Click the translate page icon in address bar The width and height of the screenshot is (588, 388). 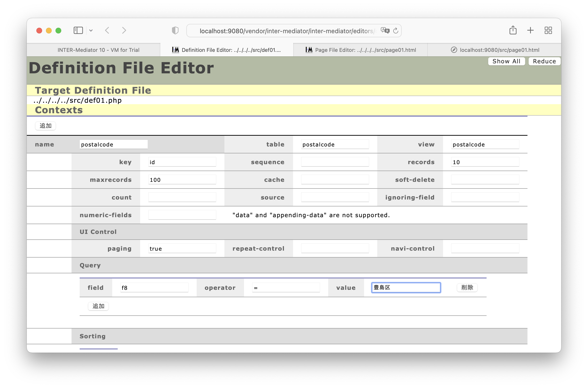click(x=385, y=30)
